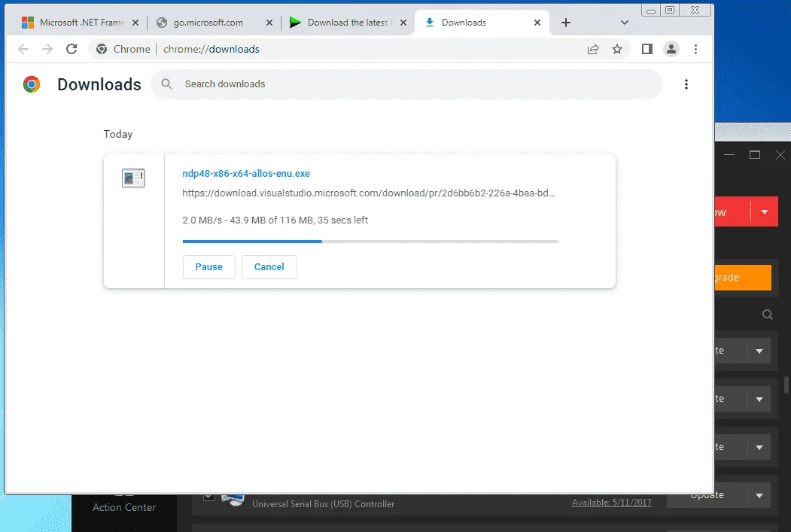Click the Today date heading
The width and height of the screenshot is (791, 532).
pyautogui.click(x=118, y=134)
